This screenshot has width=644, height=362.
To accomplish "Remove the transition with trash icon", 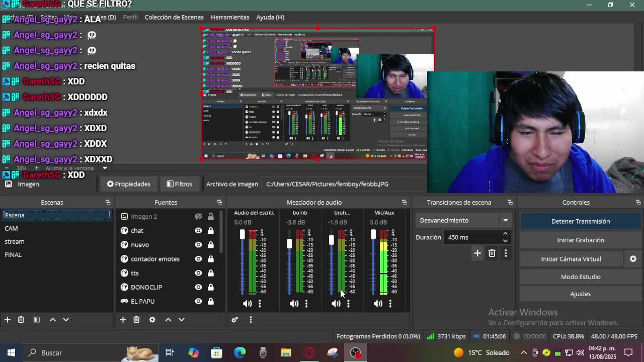I will 492,253.
